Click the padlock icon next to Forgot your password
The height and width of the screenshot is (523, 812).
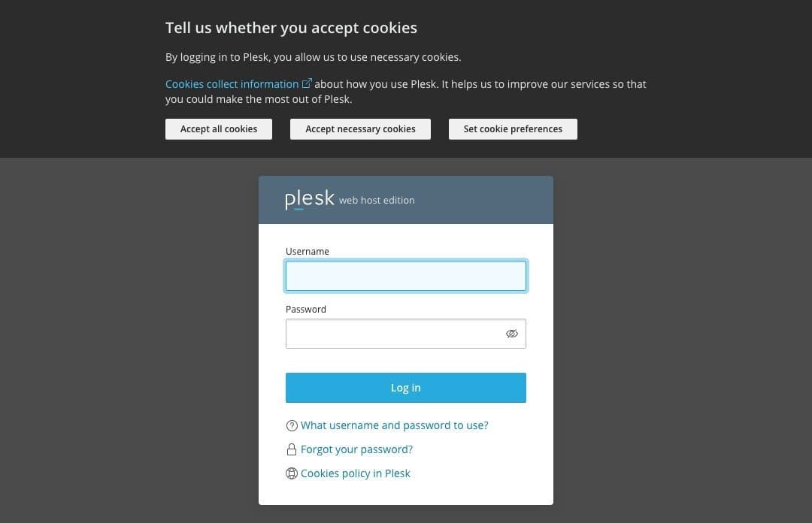292,449
